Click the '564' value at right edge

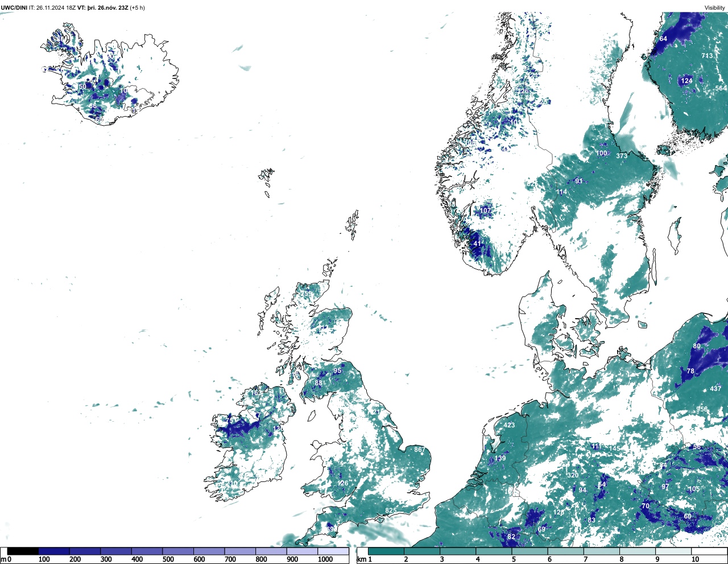(721, 88)
